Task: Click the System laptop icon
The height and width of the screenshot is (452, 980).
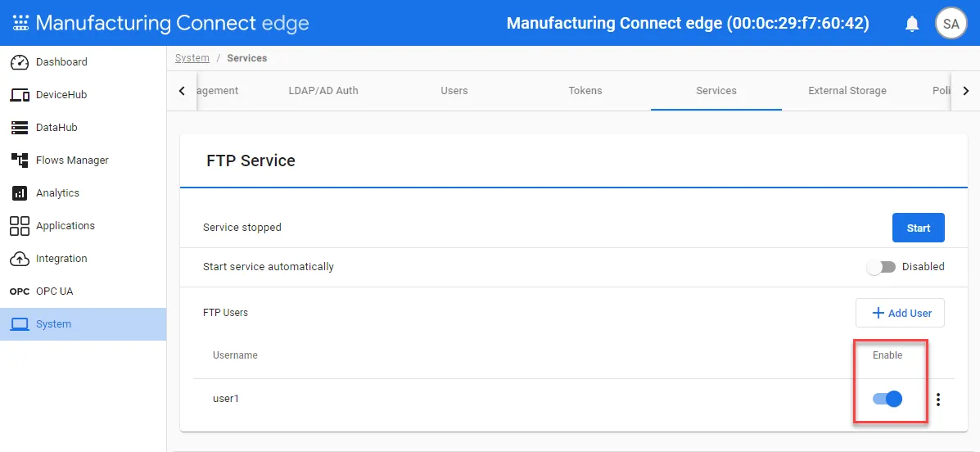Action: tap(20, 323)
